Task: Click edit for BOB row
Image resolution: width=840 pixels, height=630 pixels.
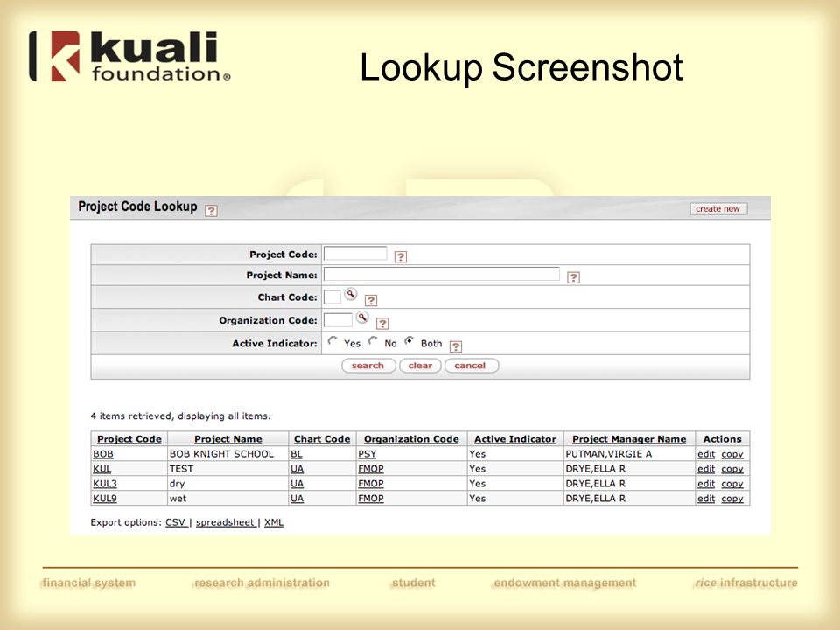Action: [x=706, y=454]
